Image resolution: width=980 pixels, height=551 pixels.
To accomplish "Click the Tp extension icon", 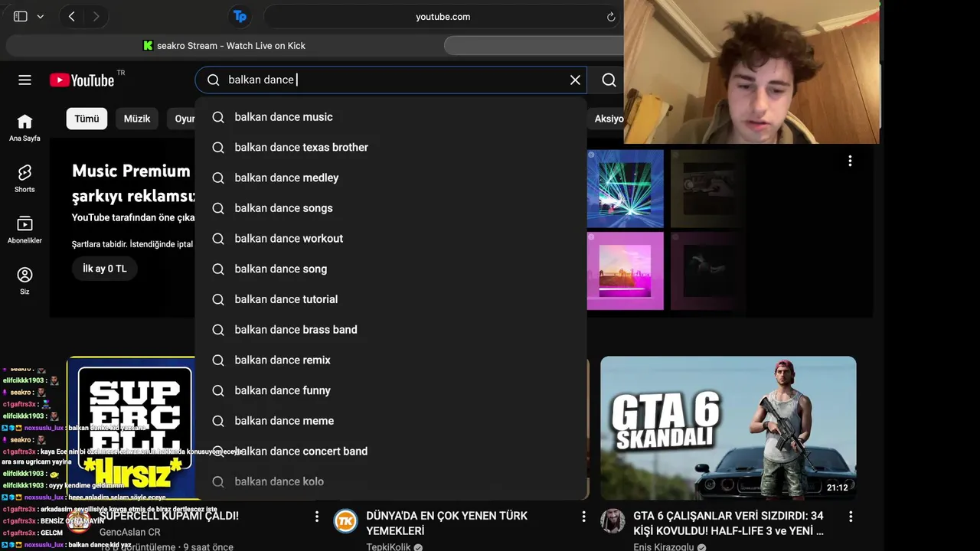I will click(240, 16).
